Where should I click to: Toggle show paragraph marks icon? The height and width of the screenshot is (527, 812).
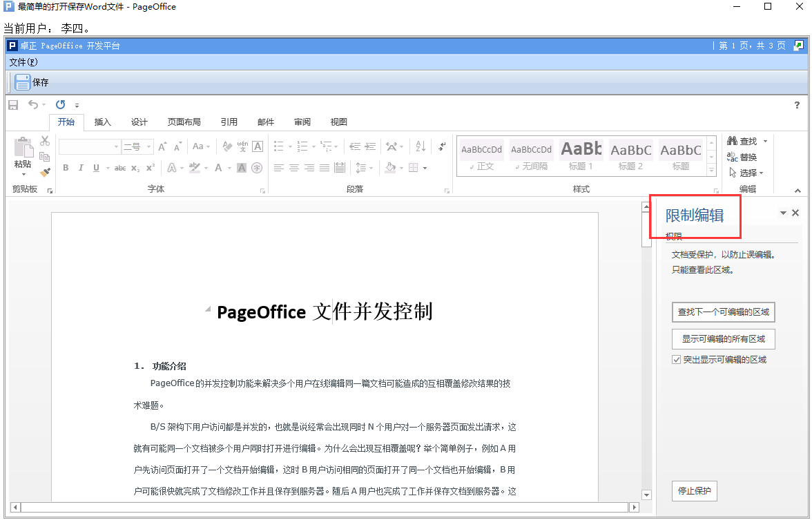pyautogui.click(x=442, y=146)
